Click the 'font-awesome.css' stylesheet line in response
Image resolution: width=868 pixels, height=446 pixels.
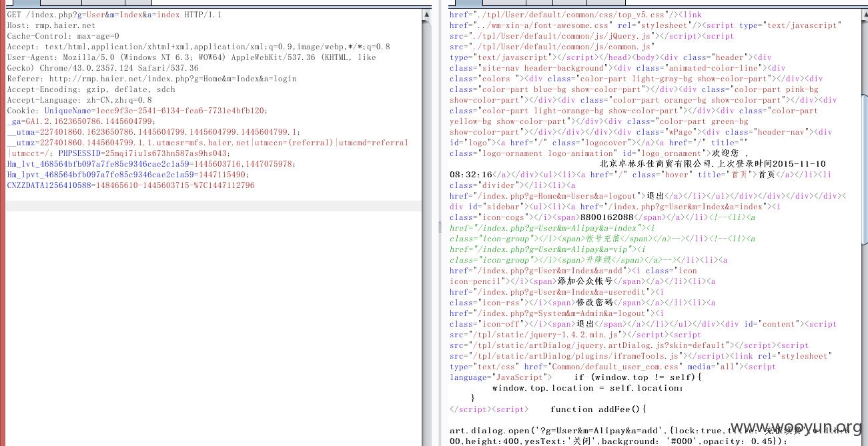point(645,25)
